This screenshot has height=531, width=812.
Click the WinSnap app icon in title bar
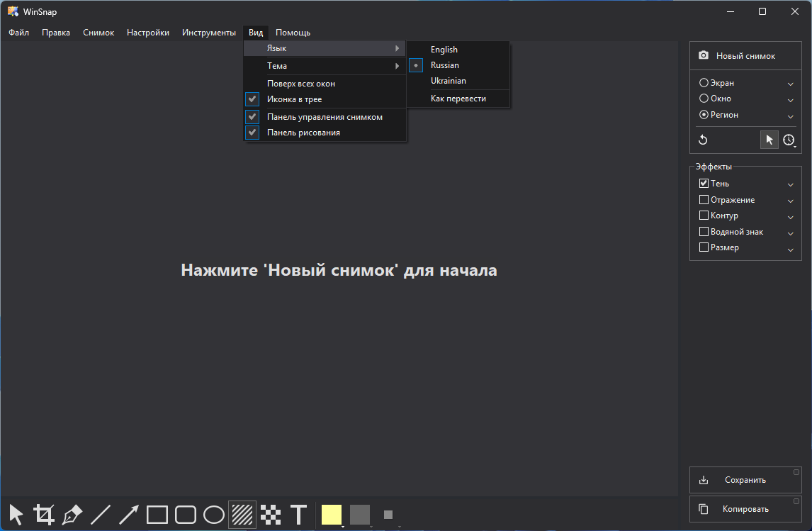13,11
